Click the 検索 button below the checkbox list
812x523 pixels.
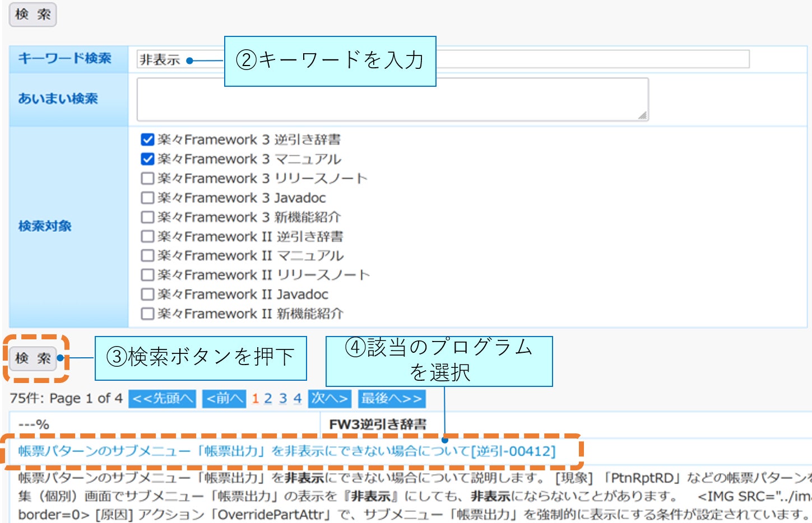tap(33, 358)
